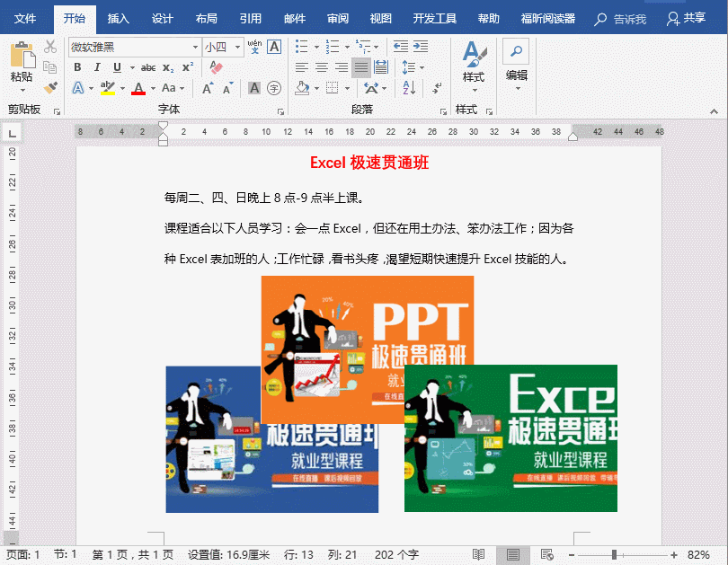Viewport: 728px width, 565px height.
Task: Click the zoom slider in status bar
Action: pos(615,555)
